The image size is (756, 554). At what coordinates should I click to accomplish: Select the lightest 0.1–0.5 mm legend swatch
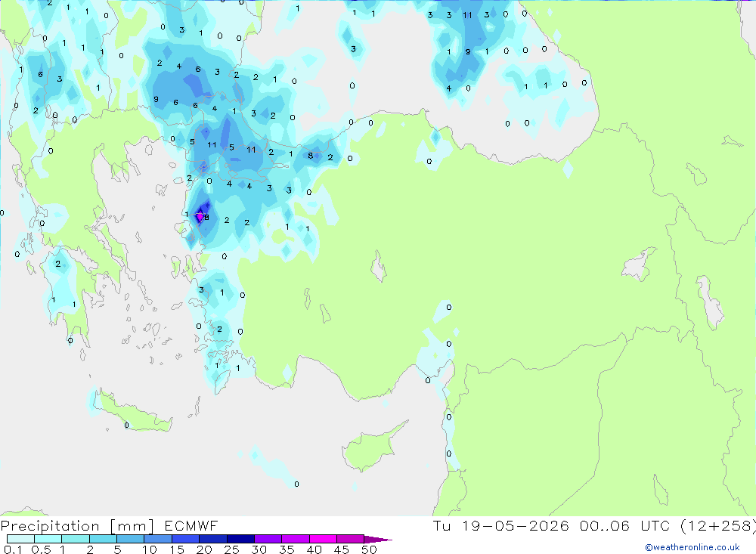pos(20,539)
